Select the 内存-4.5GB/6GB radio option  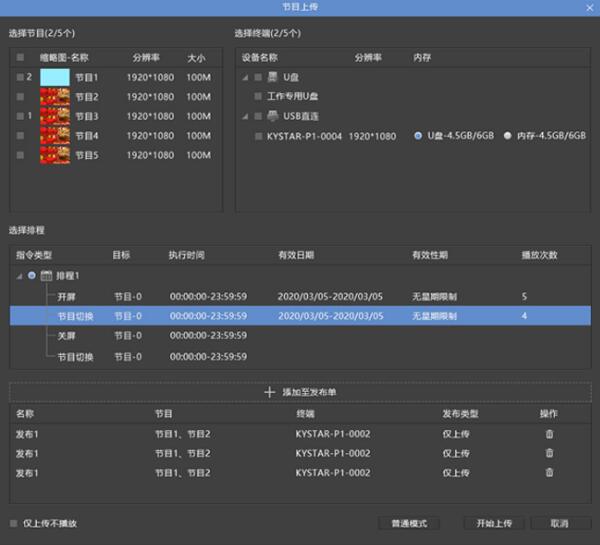tap(507, 135)
